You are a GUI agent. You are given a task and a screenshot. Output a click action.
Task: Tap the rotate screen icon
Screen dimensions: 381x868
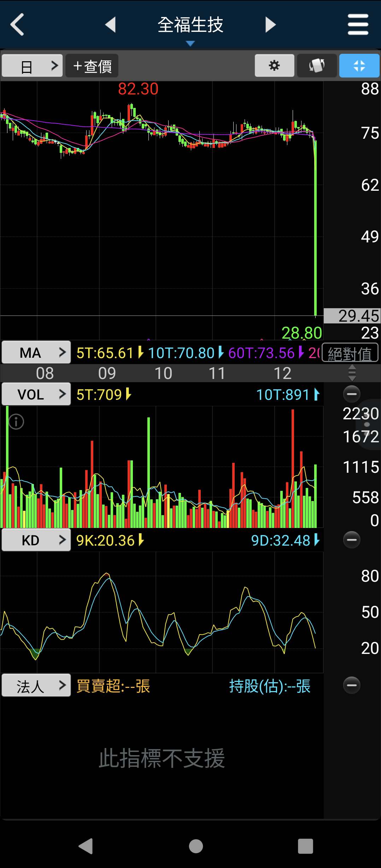[x=317, y=65]
